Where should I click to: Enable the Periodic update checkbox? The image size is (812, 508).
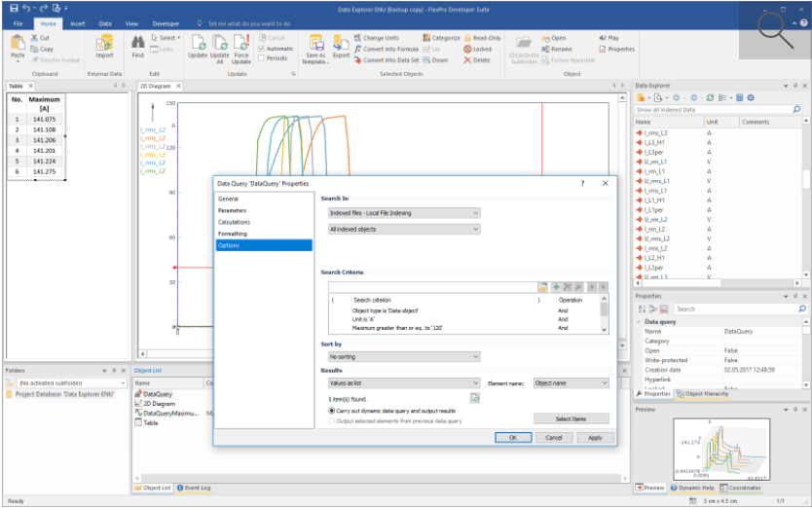[x=262, y=58]
